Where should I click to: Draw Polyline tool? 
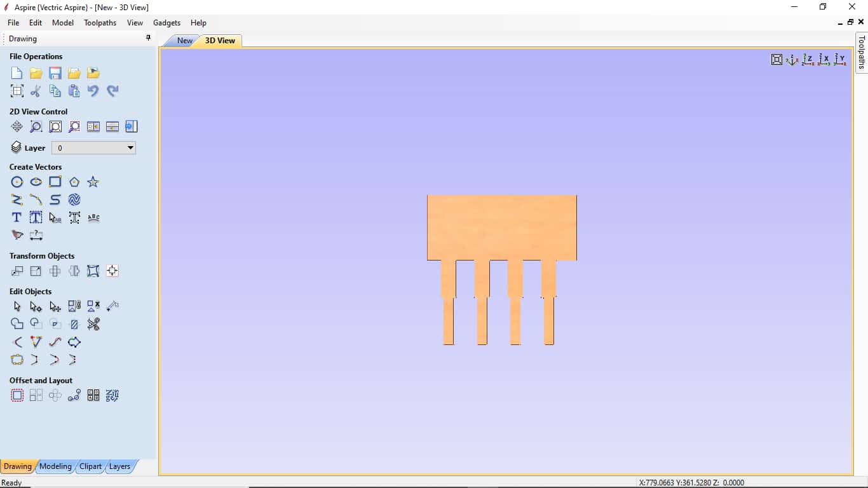[17, 200]
